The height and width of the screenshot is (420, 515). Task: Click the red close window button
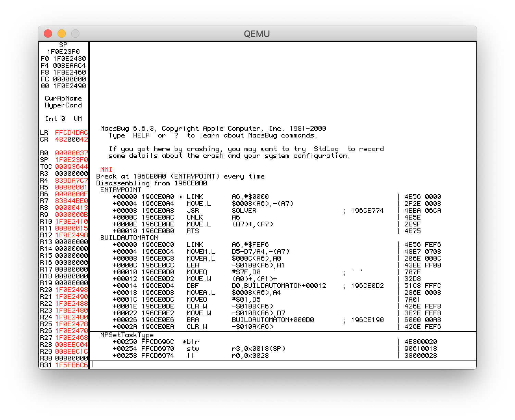click(x=48, y=34)
